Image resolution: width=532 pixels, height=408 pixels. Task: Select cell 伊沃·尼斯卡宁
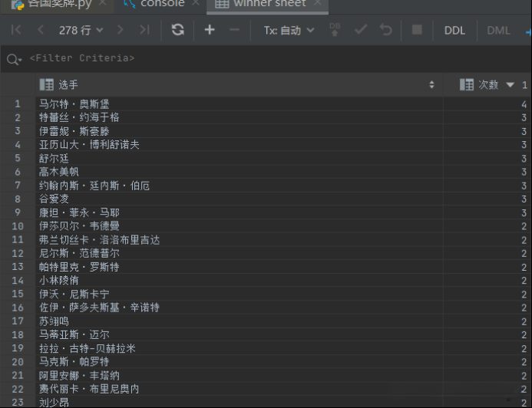[x=240, y=294]
